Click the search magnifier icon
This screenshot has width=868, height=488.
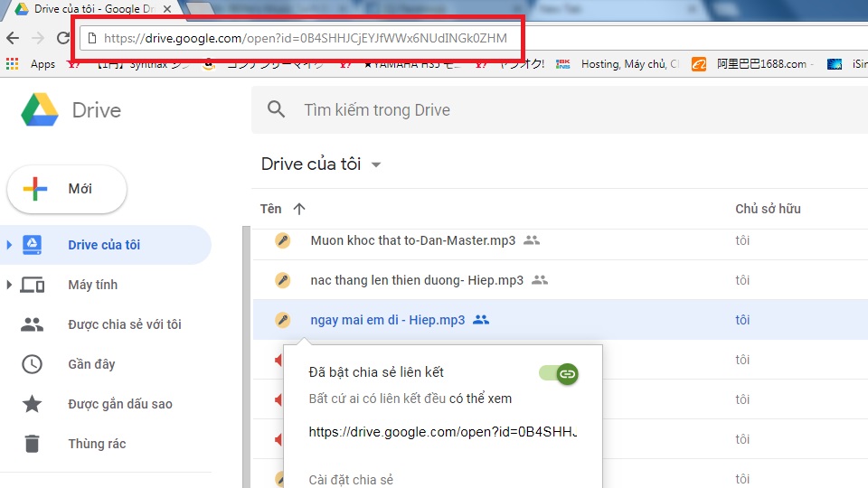coord(277,109)
